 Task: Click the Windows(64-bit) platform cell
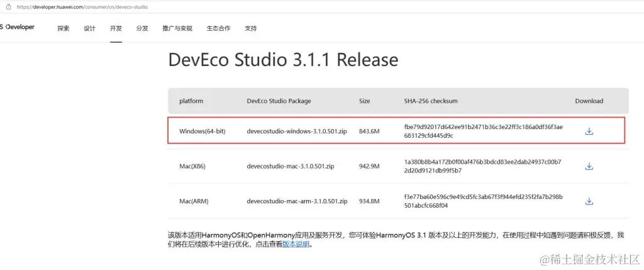203,132
